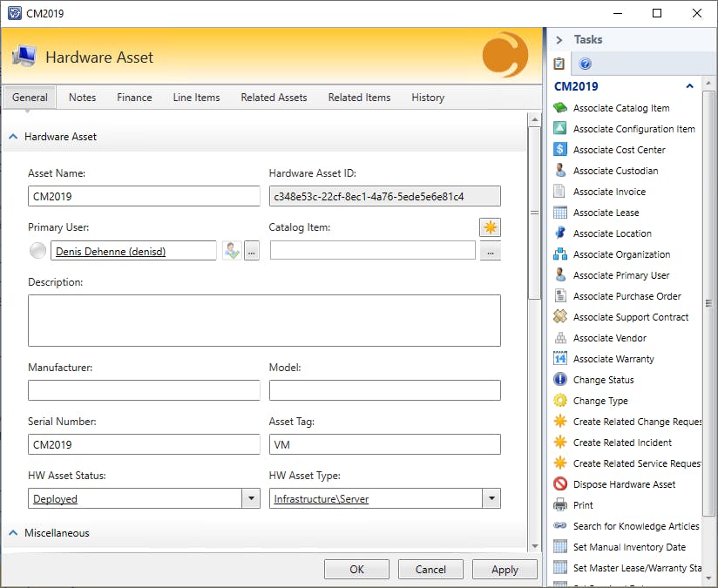
Task: Click the Associate Catalog Item icon
Action: pos(560,108)
